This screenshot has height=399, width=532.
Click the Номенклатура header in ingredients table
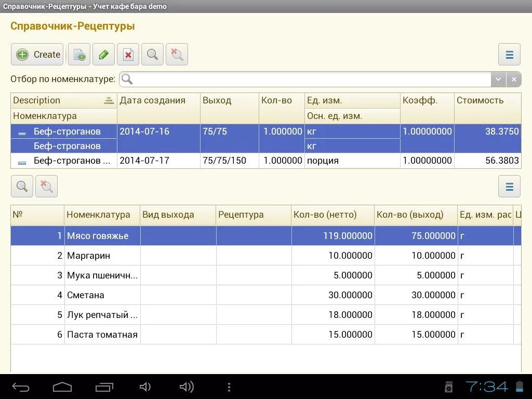point(102,215)
